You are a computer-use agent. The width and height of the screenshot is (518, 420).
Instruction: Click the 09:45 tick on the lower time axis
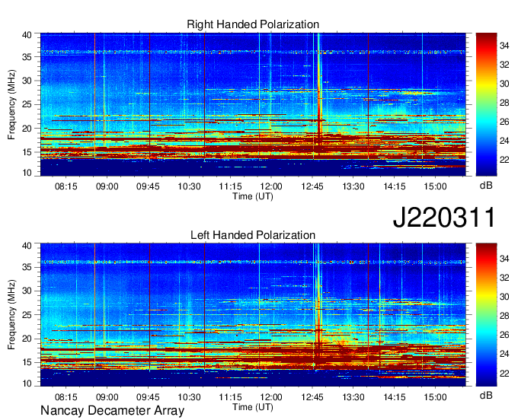[148, 397]
